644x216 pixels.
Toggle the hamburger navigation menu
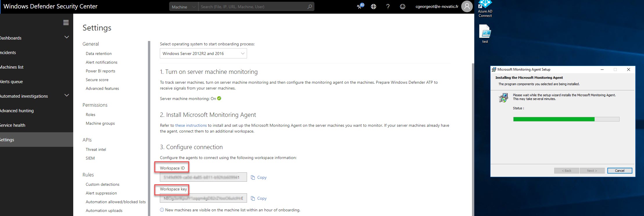click(x=66, y=23)
